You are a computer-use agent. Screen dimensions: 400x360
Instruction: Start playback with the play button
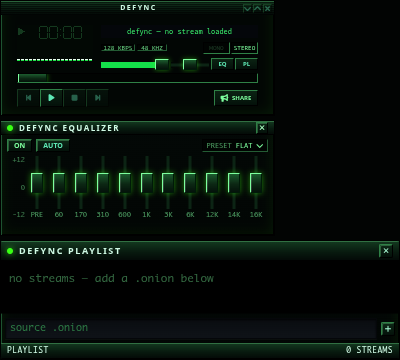51,98
